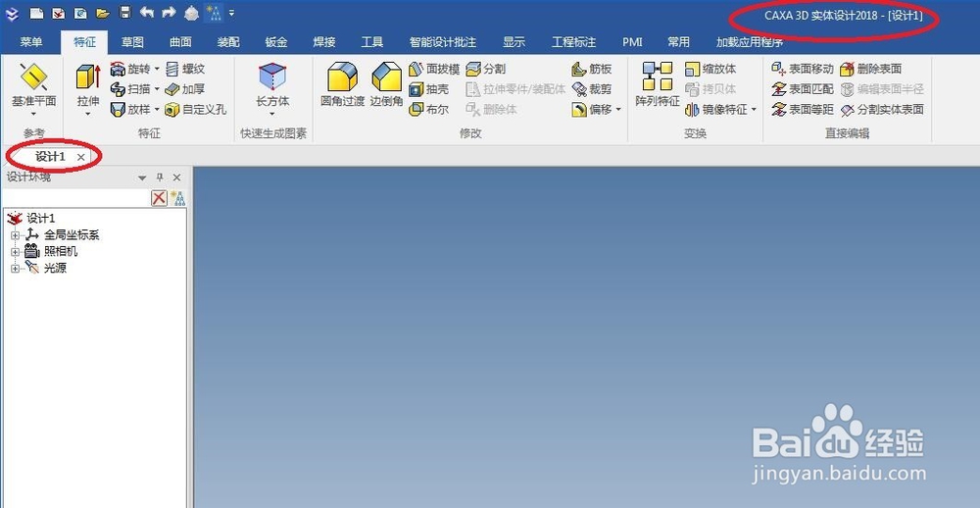
Task: Close the 设计1 document tab
Action: (x=80, y=158)
